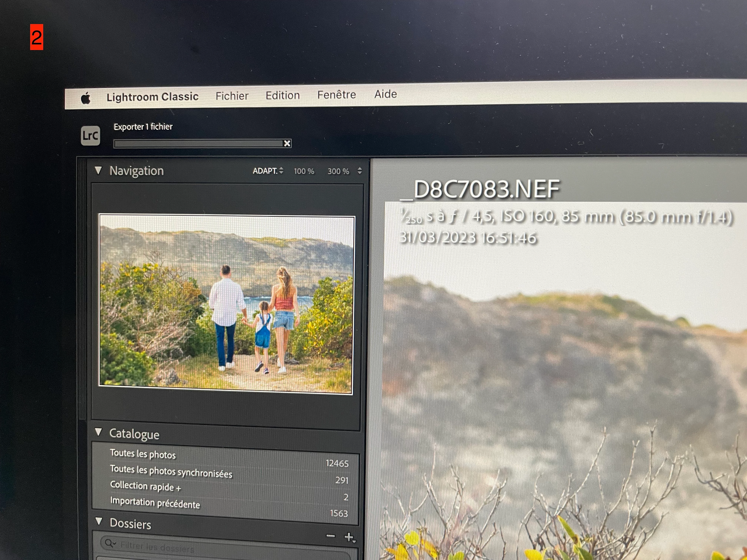
Task: Click the minus icon in Dossiers
Action: click(331, 536)
